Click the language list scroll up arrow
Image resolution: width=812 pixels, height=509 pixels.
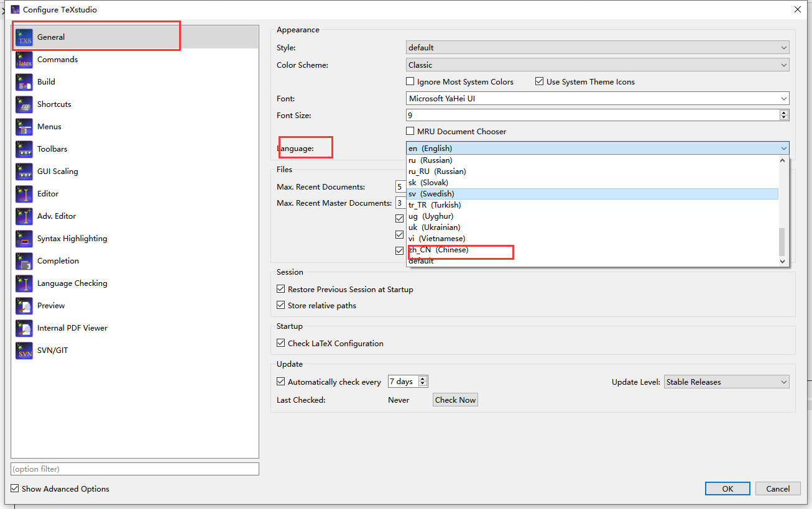point(783,160)
